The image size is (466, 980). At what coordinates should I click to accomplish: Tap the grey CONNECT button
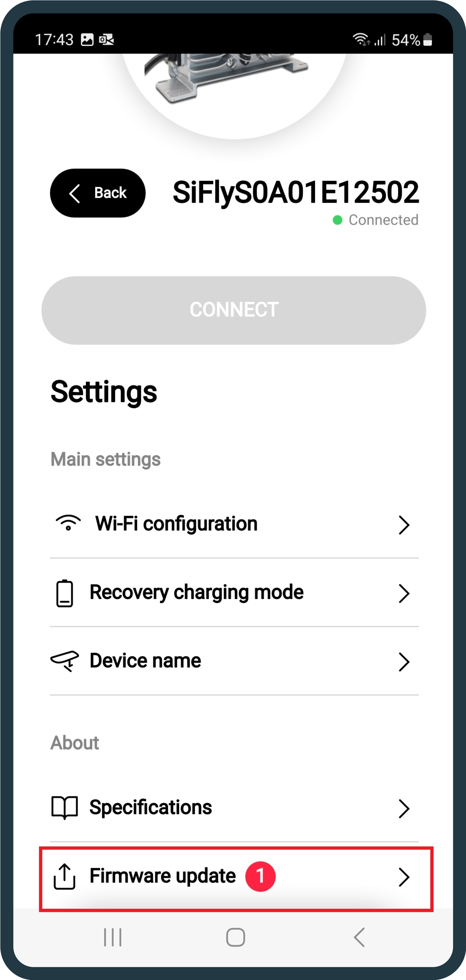(x=234, y=310)
